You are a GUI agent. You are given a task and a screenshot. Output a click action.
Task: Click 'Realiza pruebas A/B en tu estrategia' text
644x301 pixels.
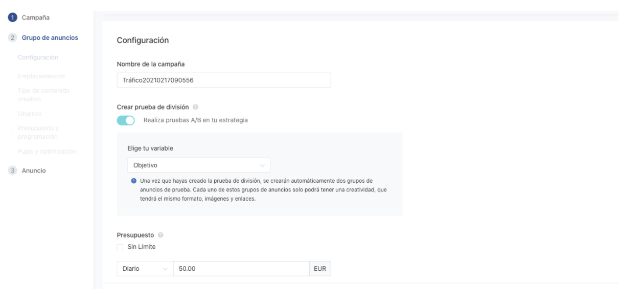coord(196,120)
